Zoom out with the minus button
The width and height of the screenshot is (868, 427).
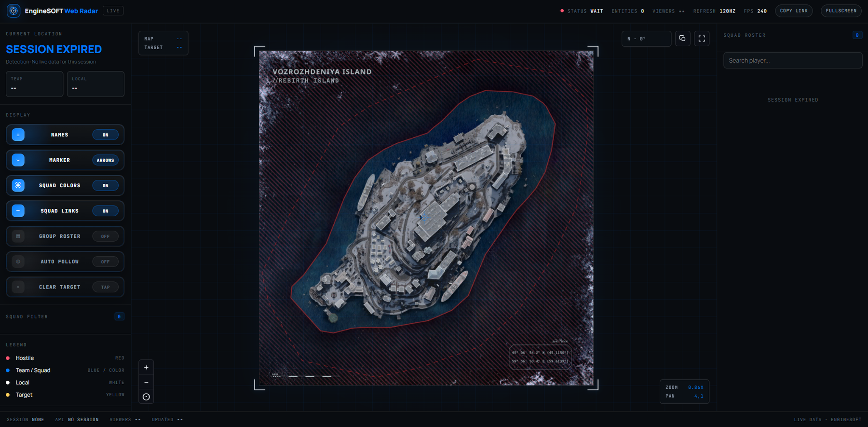coord(146,382)
